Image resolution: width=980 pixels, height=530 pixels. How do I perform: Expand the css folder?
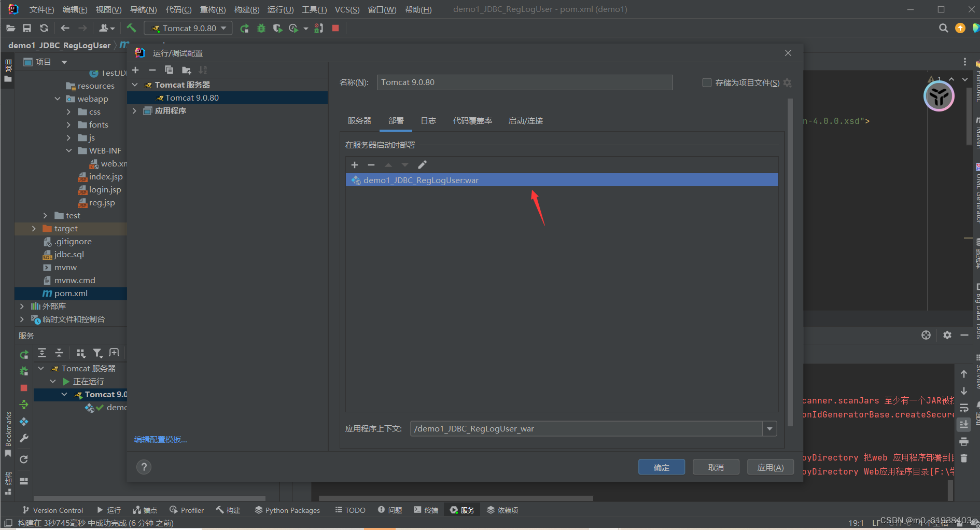point(68,111)
